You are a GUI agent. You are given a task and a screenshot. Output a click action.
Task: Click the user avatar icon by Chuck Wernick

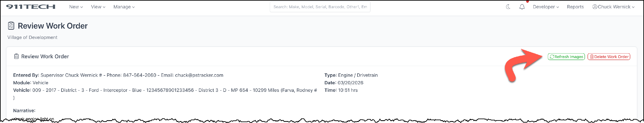tap(595, 7)
